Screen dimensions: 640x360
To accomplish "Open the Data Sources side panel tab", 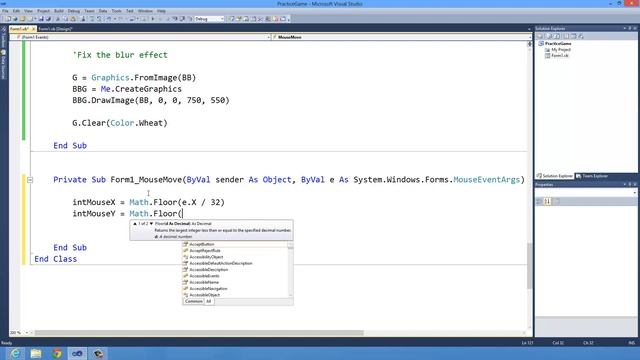I will tap(3, 64).
